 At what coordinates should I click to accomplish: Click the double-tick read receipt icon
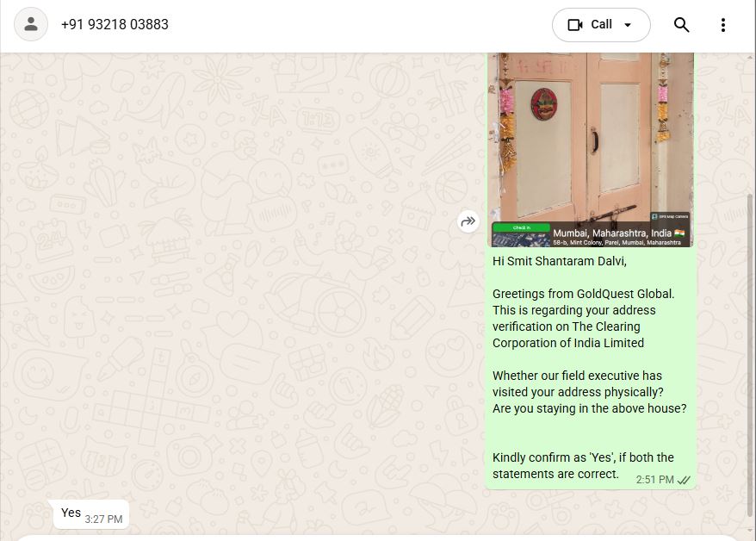click(x=685, y=480)
